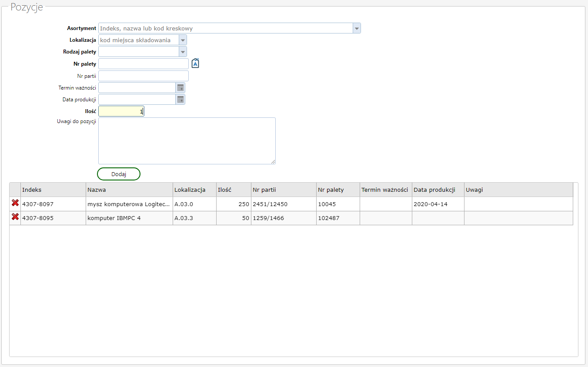This screenshot has width=588, height=367.
Task: Sort by the Ilość column header
Action: (234, 190)
